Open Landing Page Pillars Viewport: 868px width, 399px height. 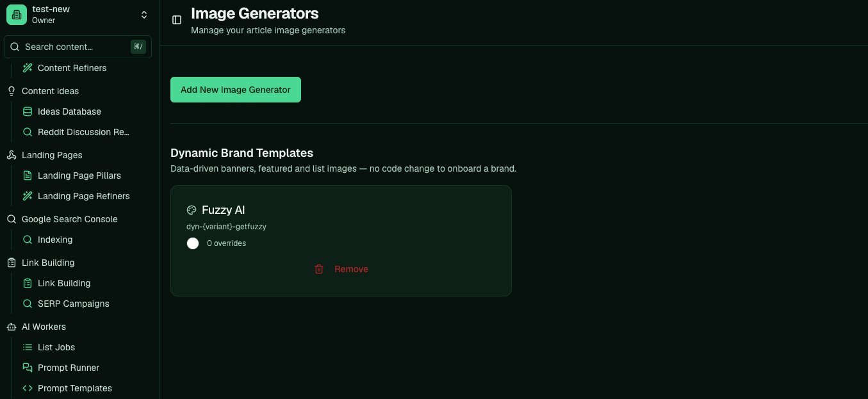pos(79,175)
